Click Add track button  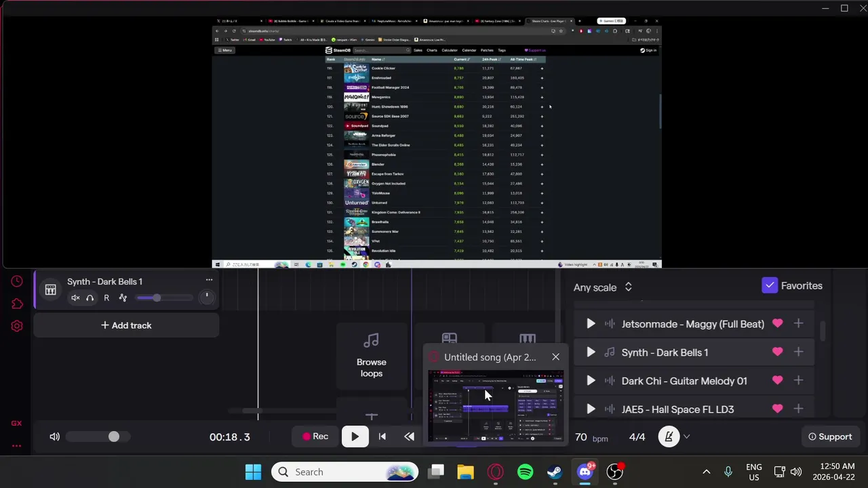pos(126,325)
